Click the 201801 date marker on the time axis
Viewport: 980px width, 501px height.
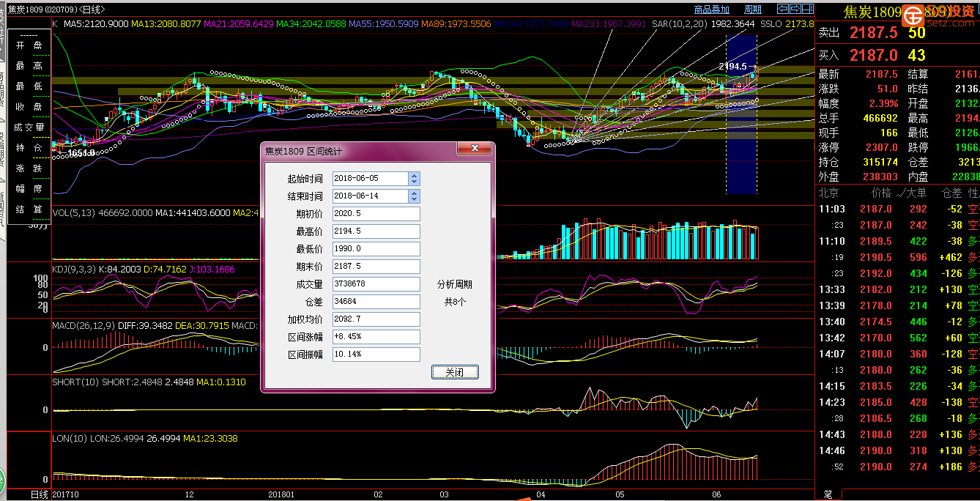282,494
